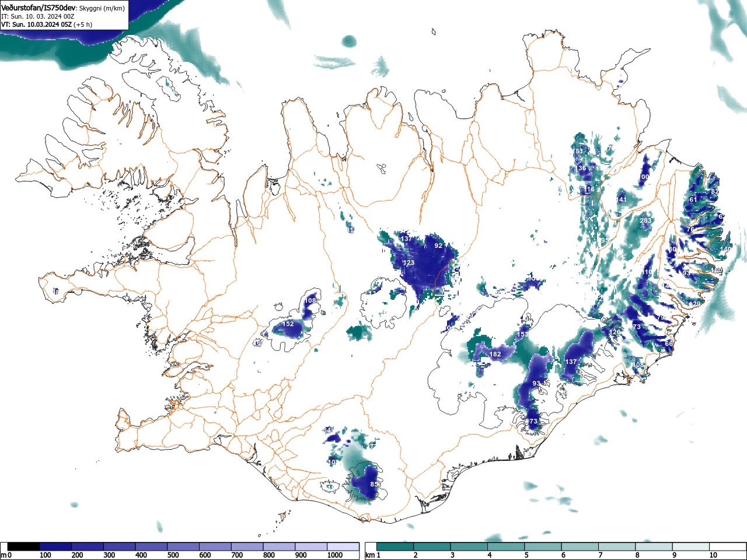Click the visibility value '140' on the east coast
This screenshot has height=560, width=747.
coord(725,249)
